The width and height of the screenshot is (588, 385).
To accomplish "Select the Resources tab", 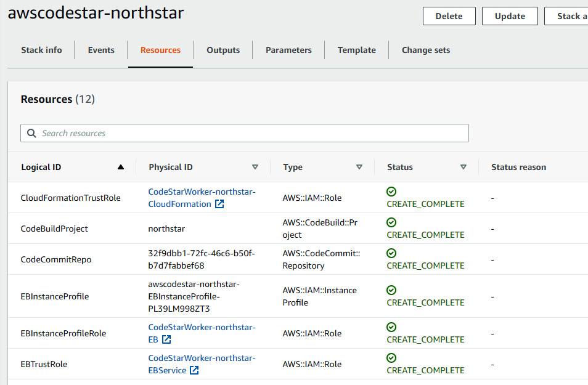I will point(160,50).
